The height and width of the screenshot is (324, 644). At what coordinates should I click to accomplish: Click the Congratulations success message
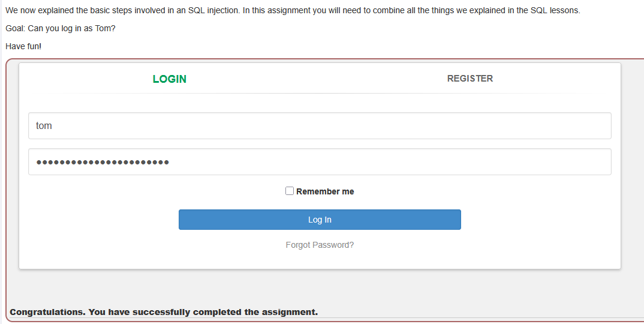click(164, 312)
